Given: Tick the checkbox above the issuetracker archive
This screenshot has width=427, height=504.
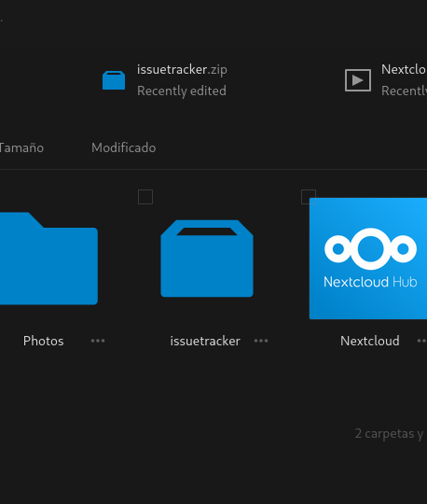Looking at the screenshot, I should (145, 197).
